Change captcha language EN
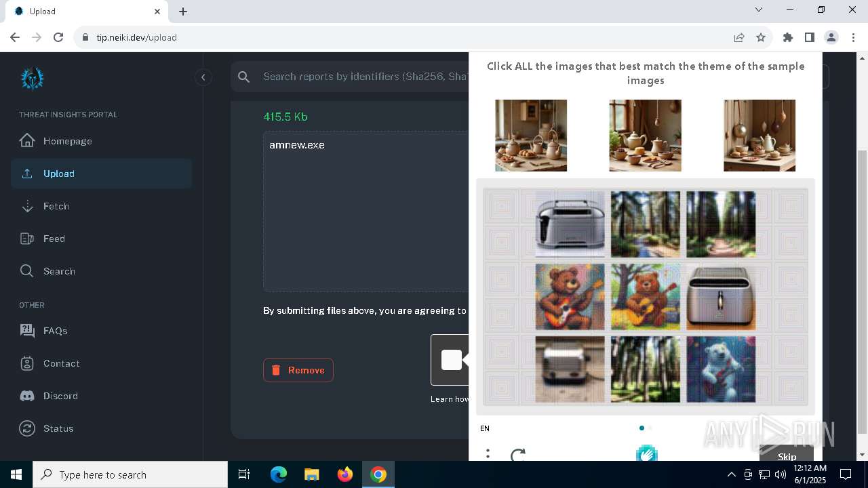The height and width of the screenshot is (488, 868). coord(485,428)
